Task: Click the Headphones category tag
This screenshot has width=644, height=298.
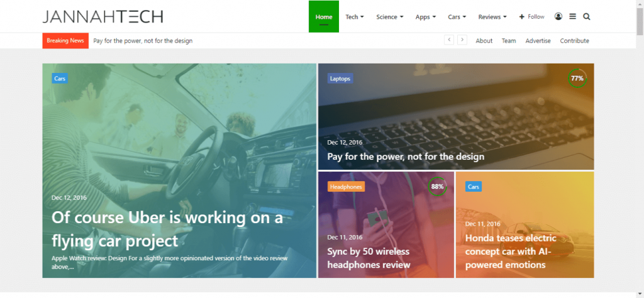Action: pyautogui.click(x=347, y=187)
